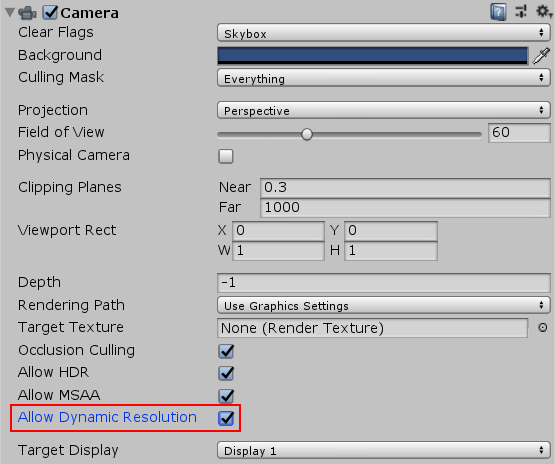Viewport: 555px width, 464px height.
Task: Uncheck Occlusion Culling
Action: [x=226, y=351]
